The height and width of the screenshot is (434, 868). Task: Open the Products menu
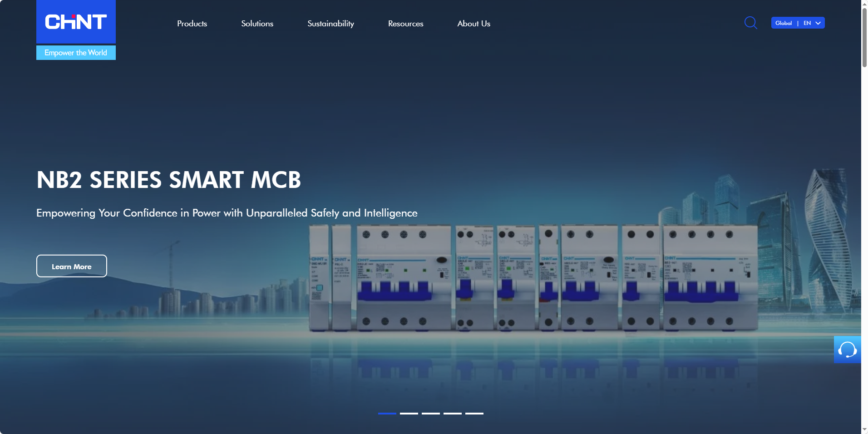coord(192,24)
